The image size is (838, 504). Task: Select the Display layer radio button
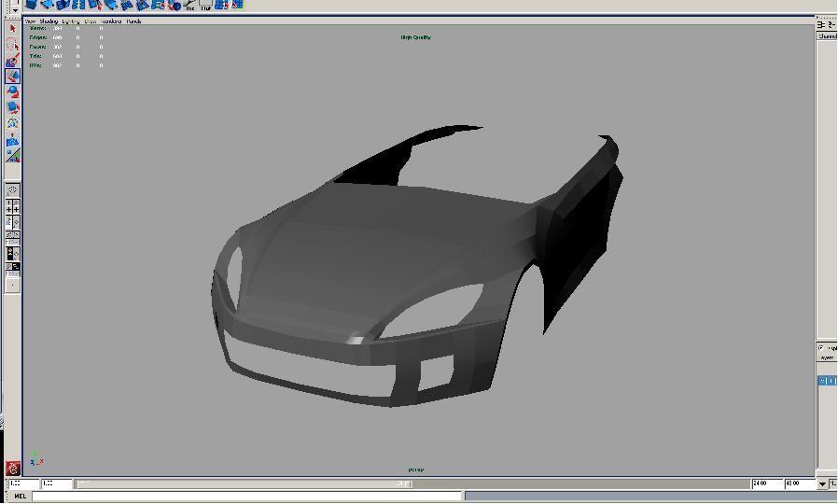821,348
